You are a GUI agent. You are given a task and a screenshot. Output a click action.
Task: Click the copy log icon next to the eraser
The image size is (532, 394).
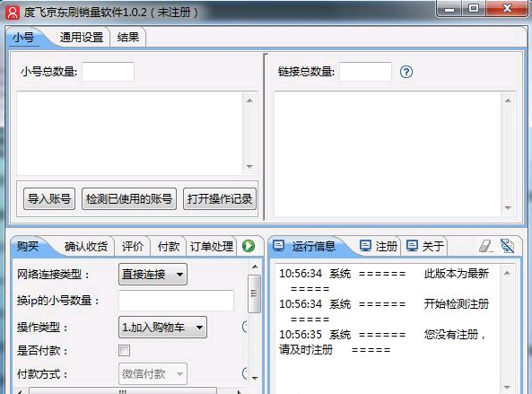pyautogui.click(x=507, y=246)
